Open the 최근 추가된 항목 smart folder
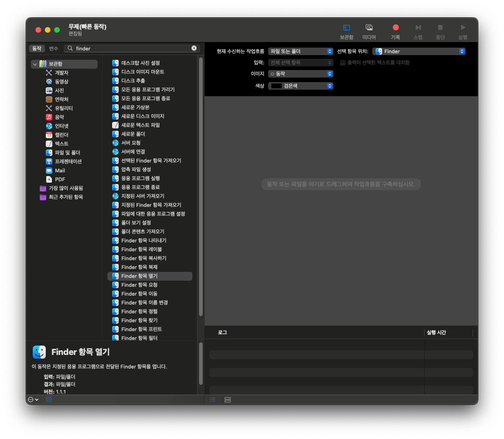The width and height of the screenshot is (504, 439). [x=65, y=197]
